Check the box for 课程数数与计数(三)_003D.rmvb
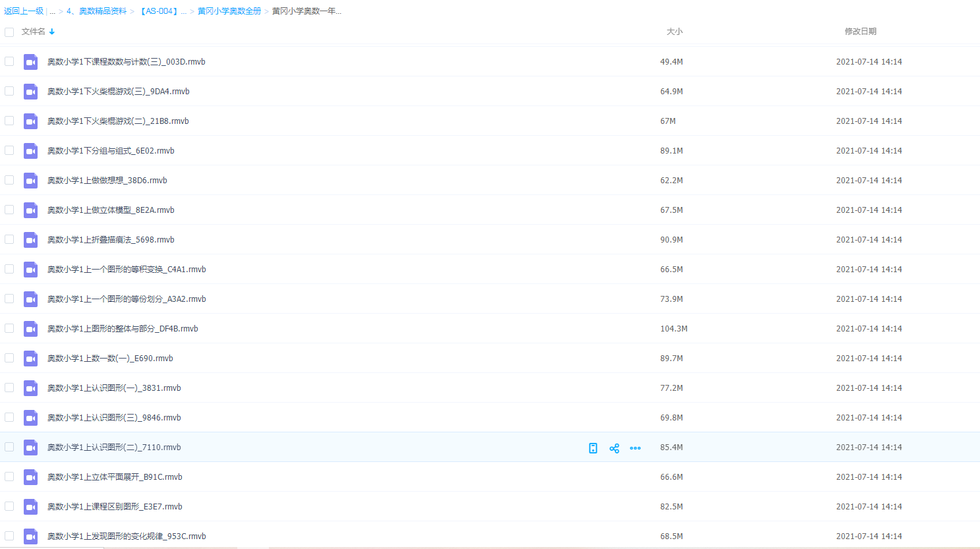 [9, 61]
